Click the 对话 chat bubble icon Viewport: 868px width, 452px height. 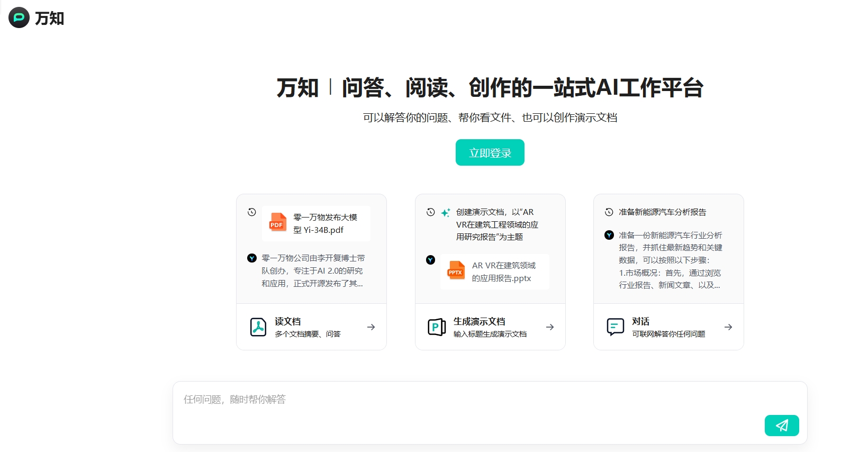616,327
